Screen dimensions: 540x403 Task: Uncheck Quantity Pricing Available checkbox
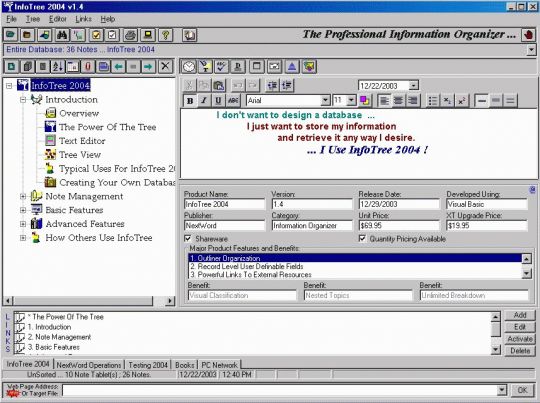[x=362, y=238]
